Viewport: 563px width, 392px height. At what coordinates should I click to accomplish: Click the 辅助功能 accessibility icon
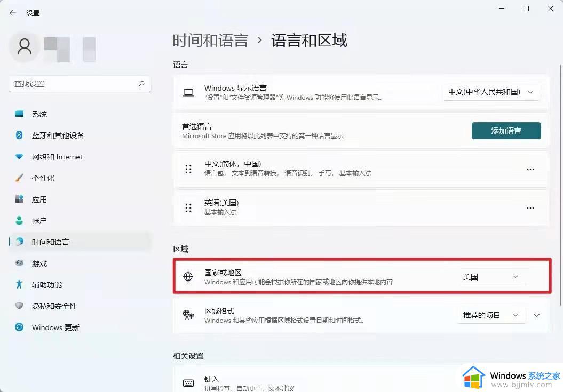click(x=19, y=284)
